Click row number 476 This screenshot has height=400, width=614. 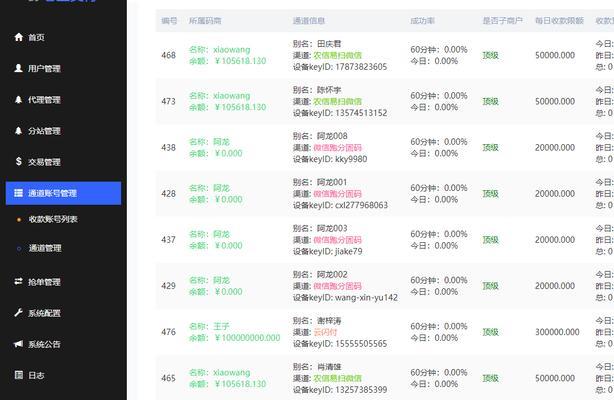click(x=168, y=332)
